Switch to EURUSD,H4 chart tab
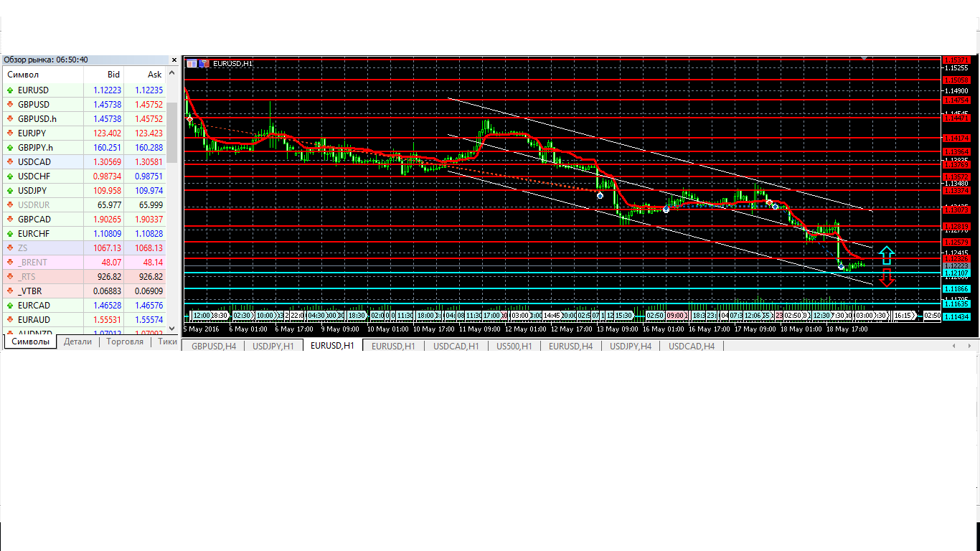 [x=571, y=346]
